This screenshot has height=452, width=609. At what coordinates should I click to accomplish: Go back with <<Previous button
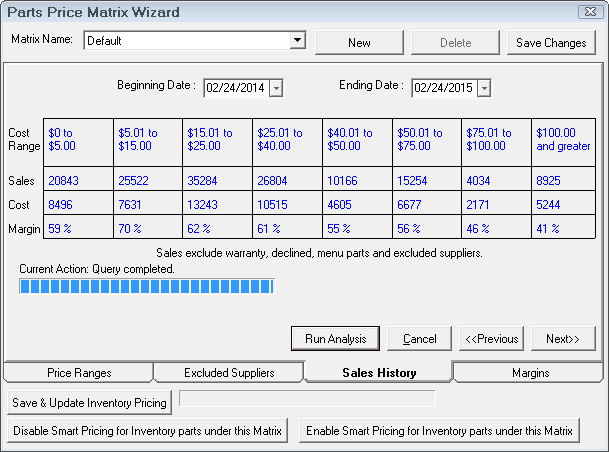tap(491, 339)
